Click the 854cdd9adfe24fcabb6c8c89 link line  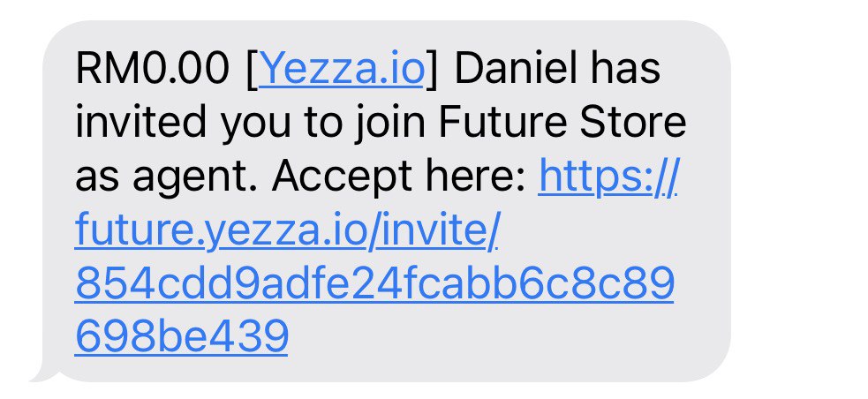[374, 282]
